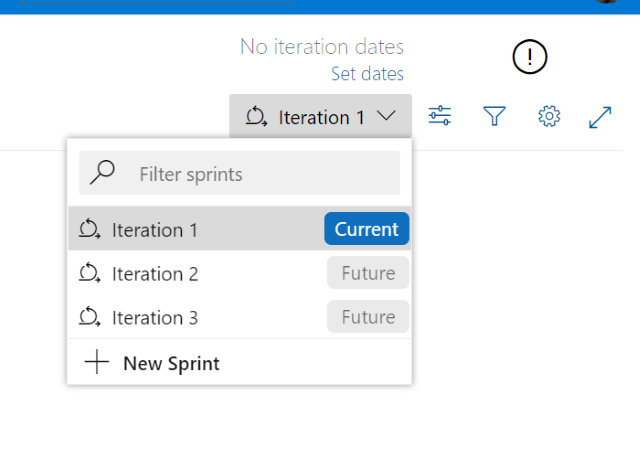Collapse the Iteration 1 sprint picker dropdown
The width and height of the screenshot is (640, 449).
click(320, 116)
